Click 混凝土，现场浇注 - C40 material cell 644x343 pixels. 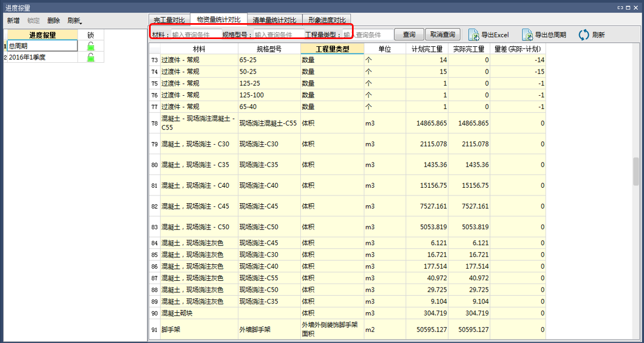(199, 186)
